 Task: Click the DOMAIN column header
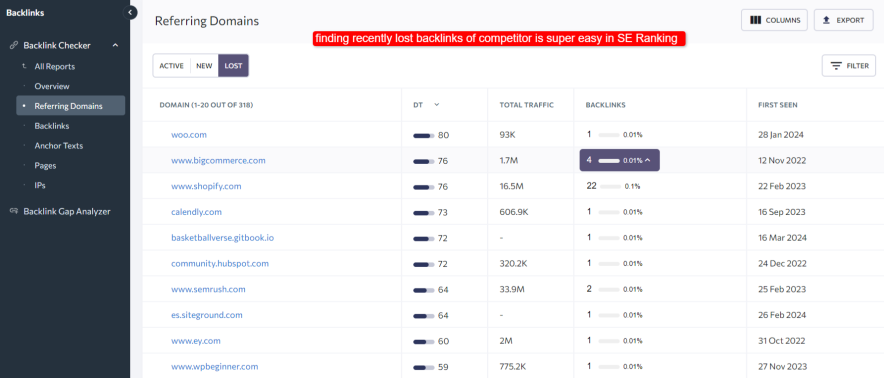(206, 105)
